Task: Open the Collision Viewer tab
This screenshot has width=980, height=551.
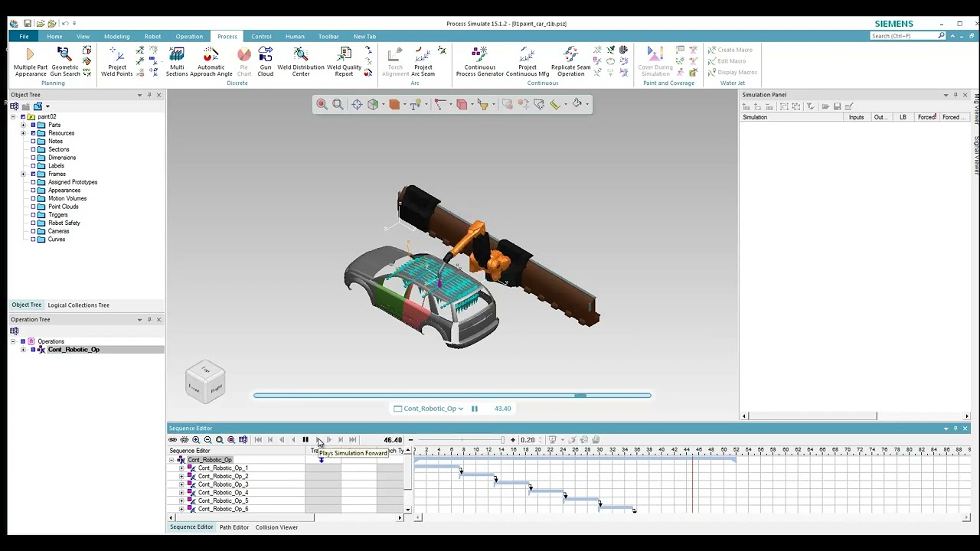Action: click(x=276, y=527)
